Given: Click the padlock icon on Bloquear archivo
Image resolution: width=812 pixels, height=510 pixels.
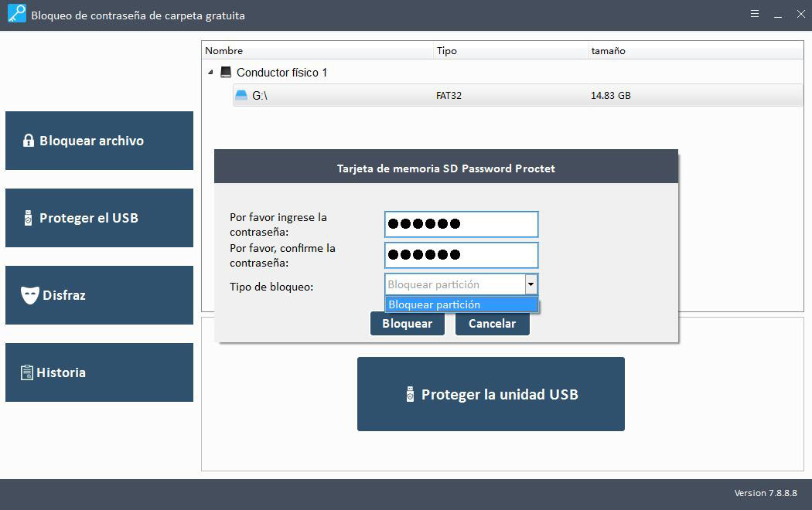Looking at the screenshot, I should tap(29, 141).
